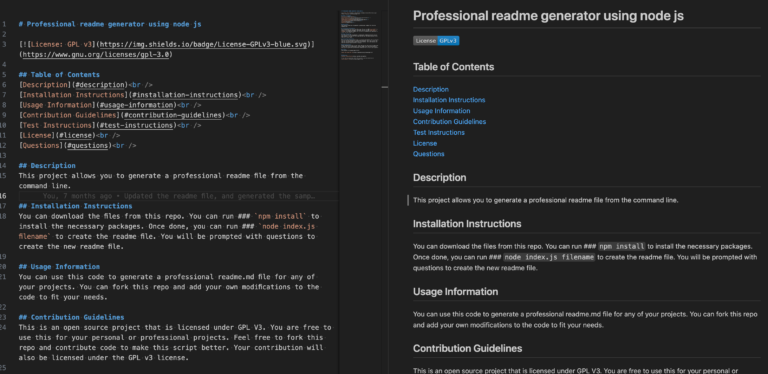Open Contribution Guidelines link in preview contents
The height and width of the screenshot is (374, 768).
449,121
